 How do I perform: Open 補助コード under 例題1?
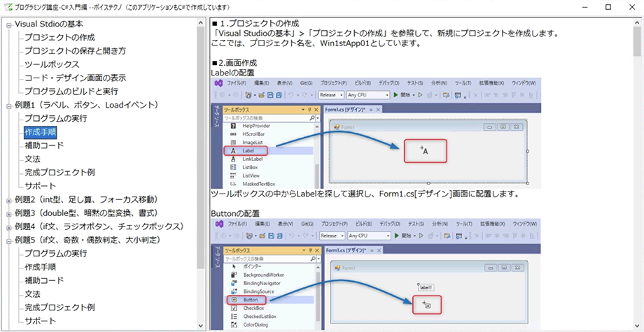coord(44,145)
